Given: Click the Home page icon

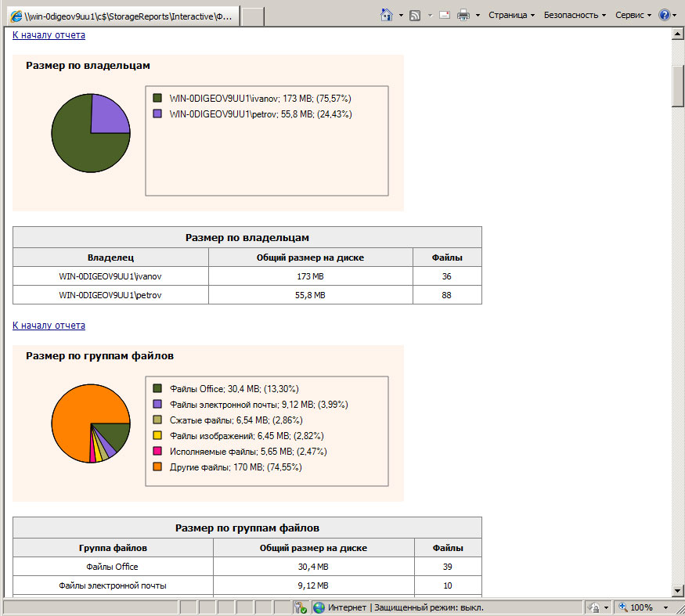Looking at the screenshot, I should (386, 15).
